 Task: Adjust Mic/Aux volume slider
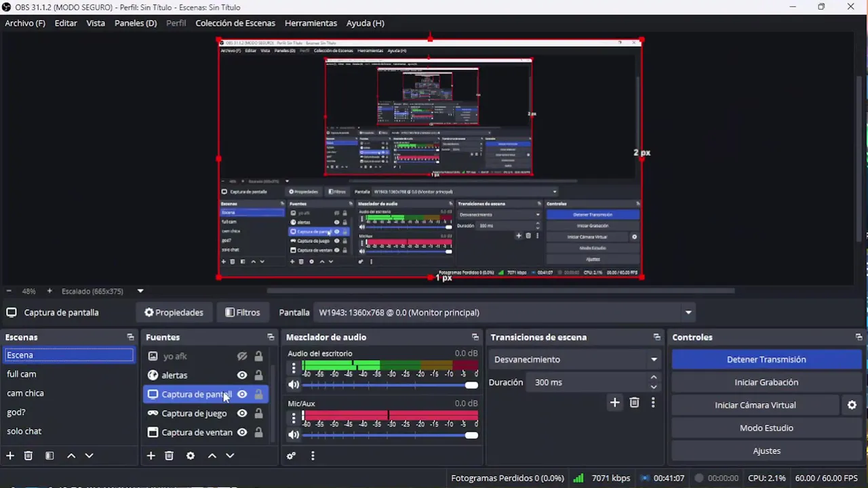coord(390,435)
